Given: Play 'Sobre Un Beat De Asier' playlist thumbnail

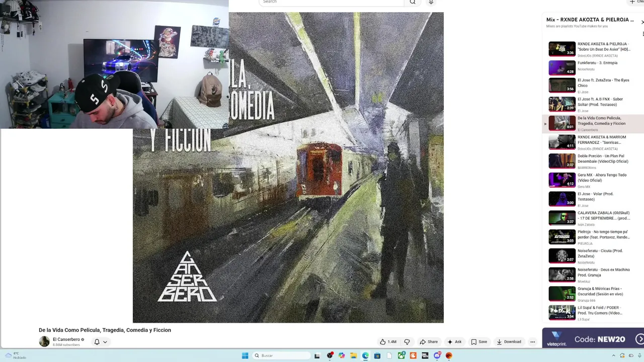Looking at the screenshot, I should pyautogui.click(x=562, y=49).
